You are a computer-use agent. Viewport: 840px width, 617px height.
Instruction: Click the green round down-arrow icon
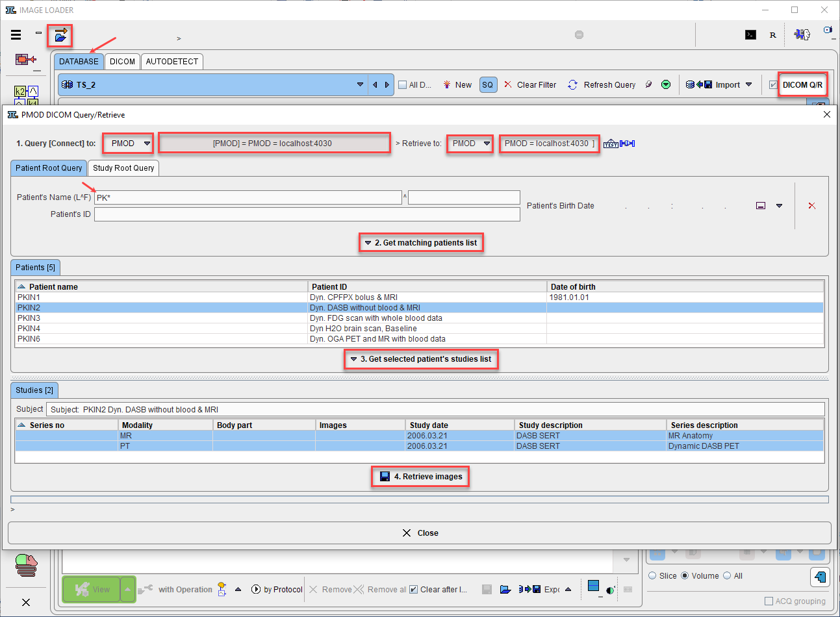(666, 85)
